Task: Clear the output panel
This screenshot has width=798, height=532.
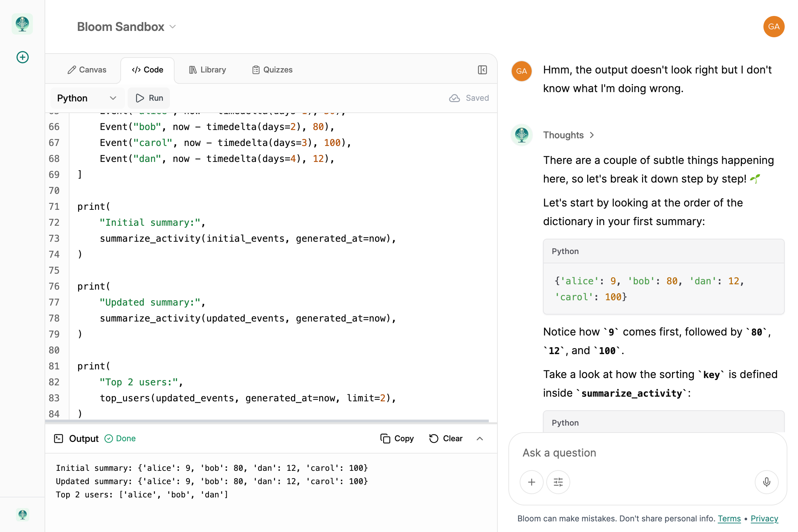Action: pyautogui.click(x=446, y=438)
